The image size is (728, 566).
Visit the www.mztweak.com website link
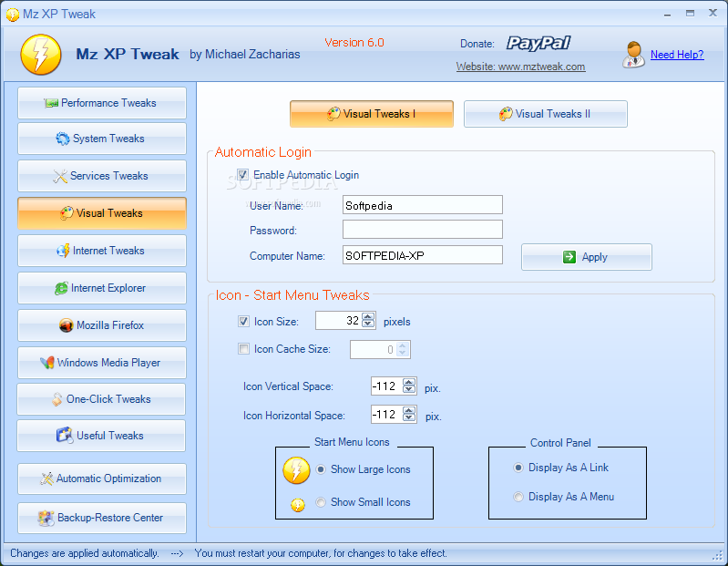click(x=520, y=67)
